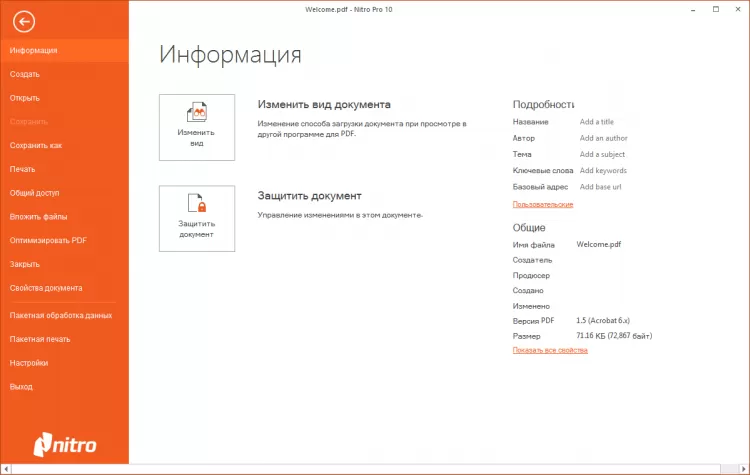
Task: Click the Общие section heading
Action: point(529,228)
